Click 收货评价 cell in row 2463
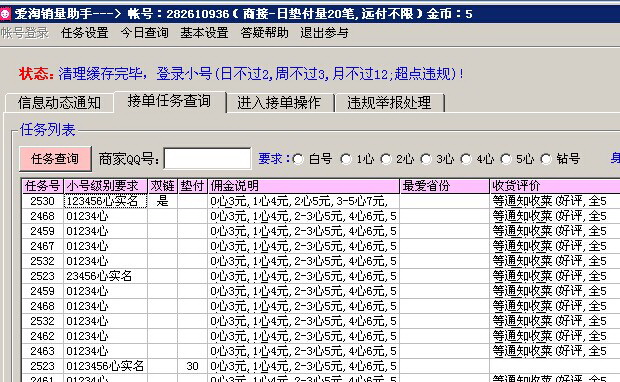The height and width of the screenshot is (382, 620). coord(555,351)
